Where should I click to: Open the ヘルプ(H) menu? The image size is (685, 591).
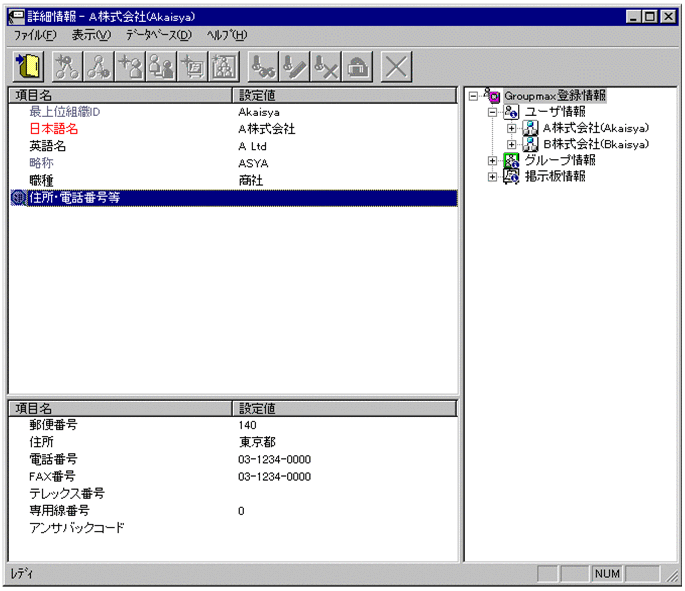[227, 35]
